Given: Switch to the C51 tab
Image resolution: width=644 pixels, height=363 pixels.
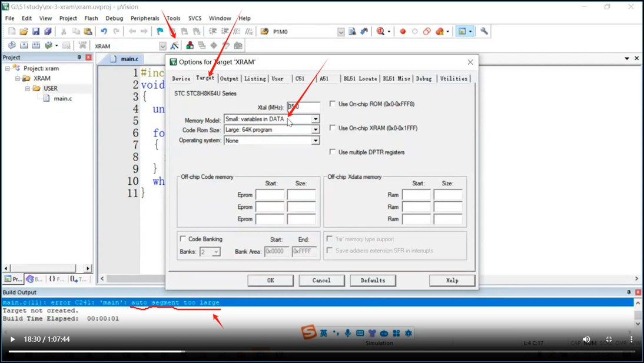Looking at the screenshot, I should 300,78.
